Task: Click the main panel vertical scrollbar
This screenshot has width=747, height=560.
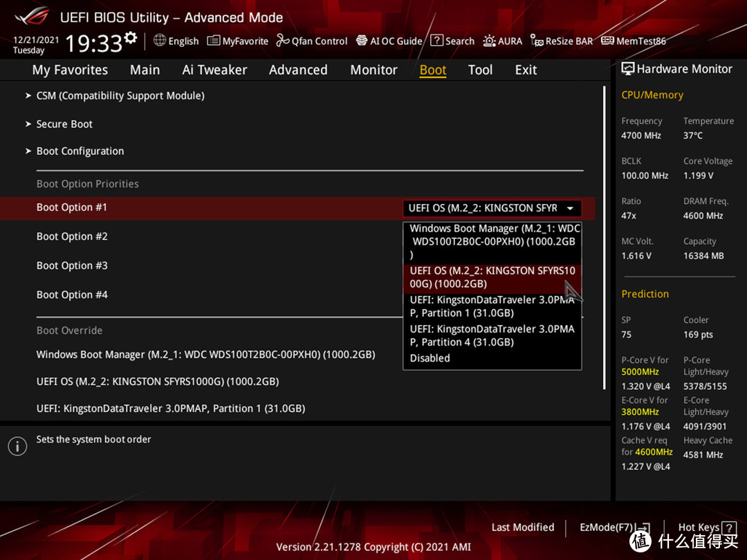Action: [x=604, y=237]
